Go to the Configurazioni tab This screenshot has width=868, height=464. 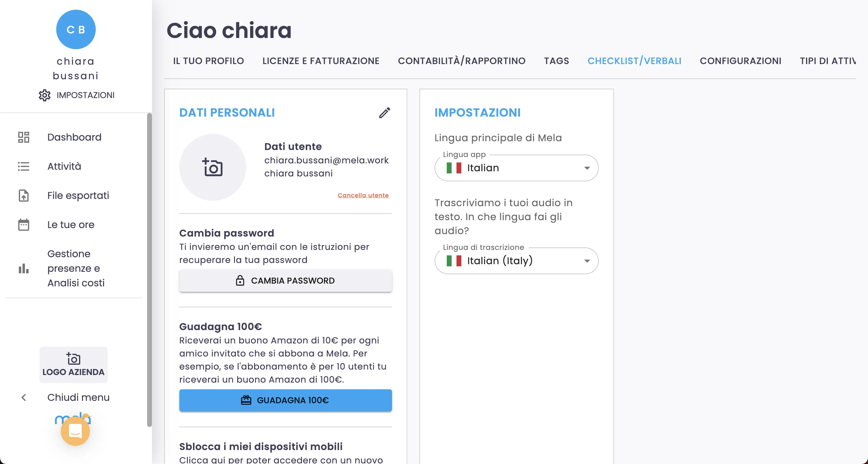(740, 61)
